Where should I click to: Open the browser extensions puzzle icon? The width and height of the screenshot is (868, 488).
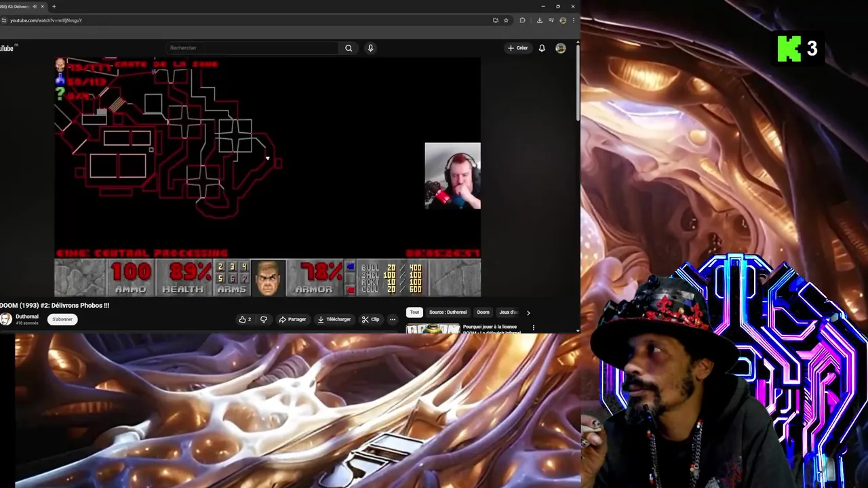tap(522, 20)
